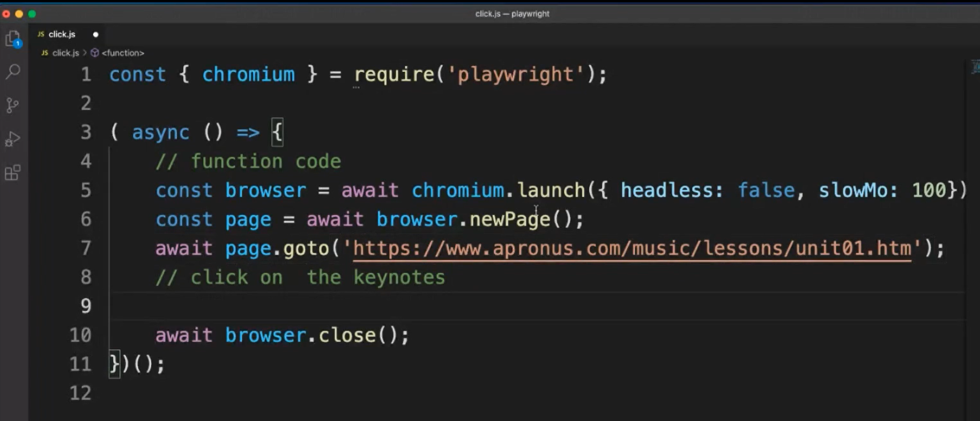
Task: Click the apronus.com URL on line 7
Action: tap(632, 249)
